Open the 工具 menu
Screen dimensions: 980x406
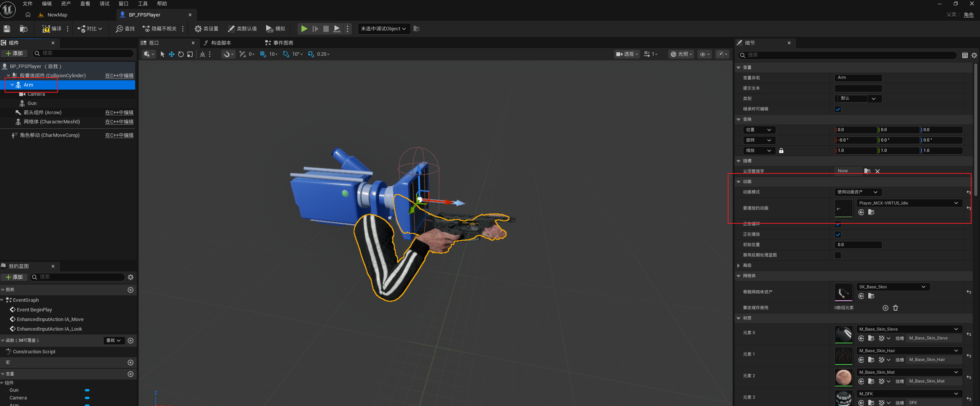click(x=143, y=4)
